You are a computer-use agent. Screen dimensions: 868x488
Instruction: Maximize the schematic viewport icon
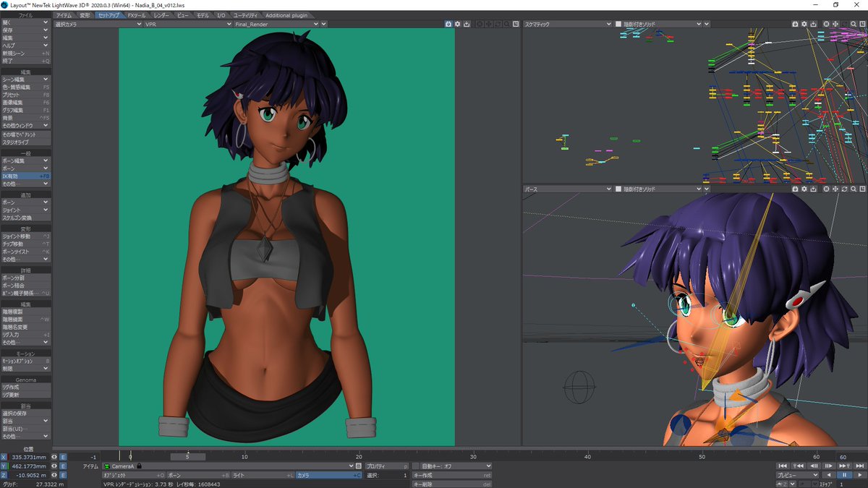[861, 24]
